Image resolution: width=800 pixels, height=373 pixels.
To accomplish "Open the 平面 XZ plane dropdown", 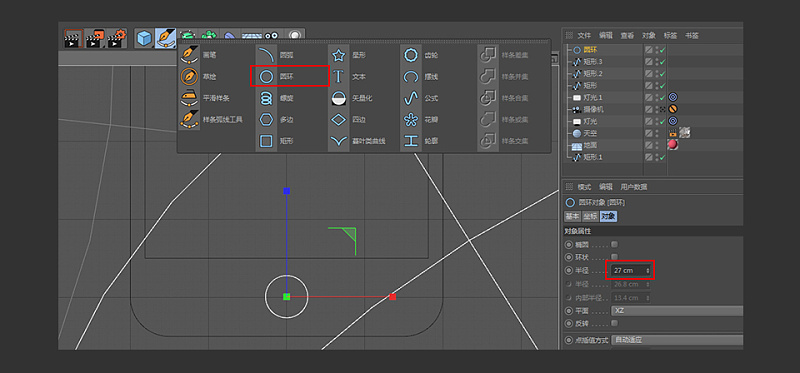I will [x=677, y=310].
